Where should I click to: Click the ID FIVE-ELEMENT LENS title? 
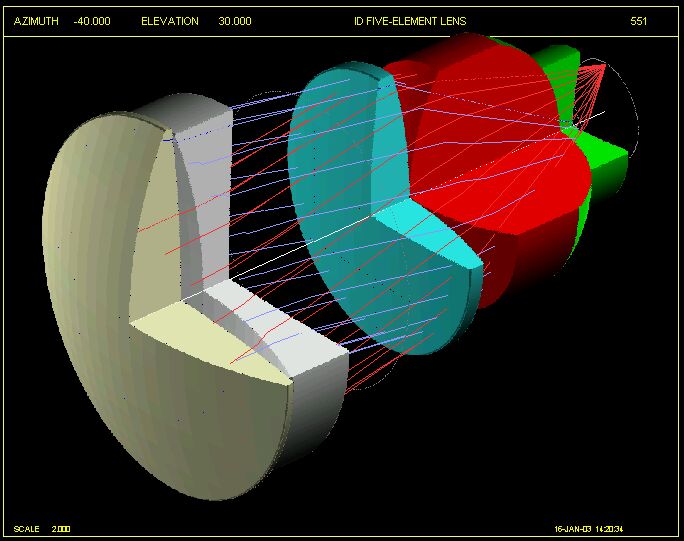410,21
